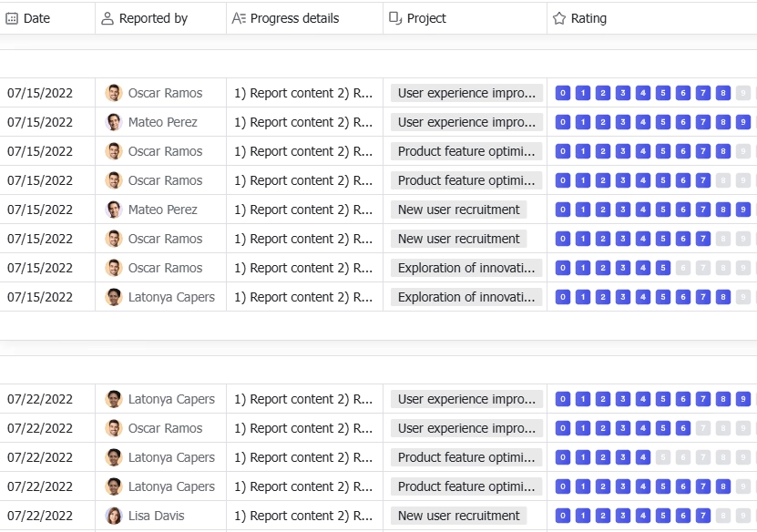Click the link icon in Project header
757x532 pixels.
tap(395, 18)
